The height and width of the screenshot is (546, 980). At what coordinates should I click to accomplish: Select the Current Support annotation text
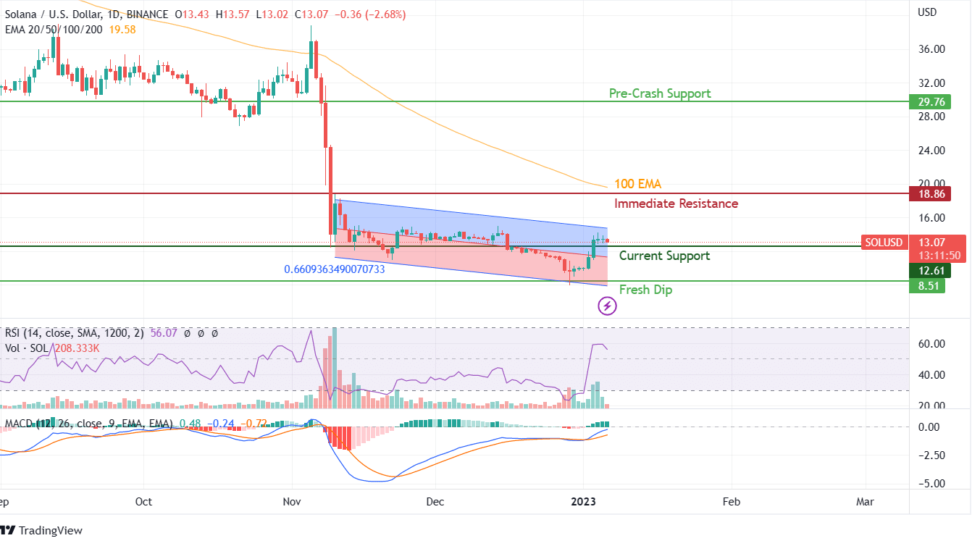(664, 256)
